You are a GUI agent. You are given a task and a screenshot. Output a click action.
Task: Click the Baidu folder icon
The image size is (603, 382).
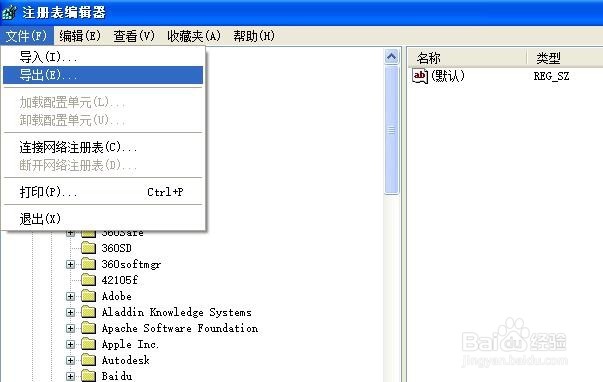point(89,376)
